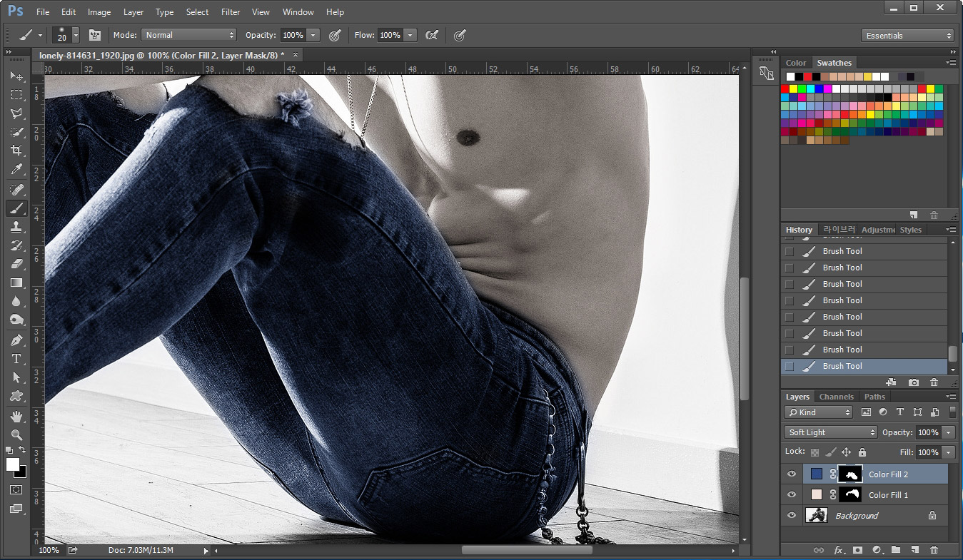The height and width of the screenshot is (560, 963).
Task: Enable airbrush-style build-up effects
Action: tap(431, 35)
